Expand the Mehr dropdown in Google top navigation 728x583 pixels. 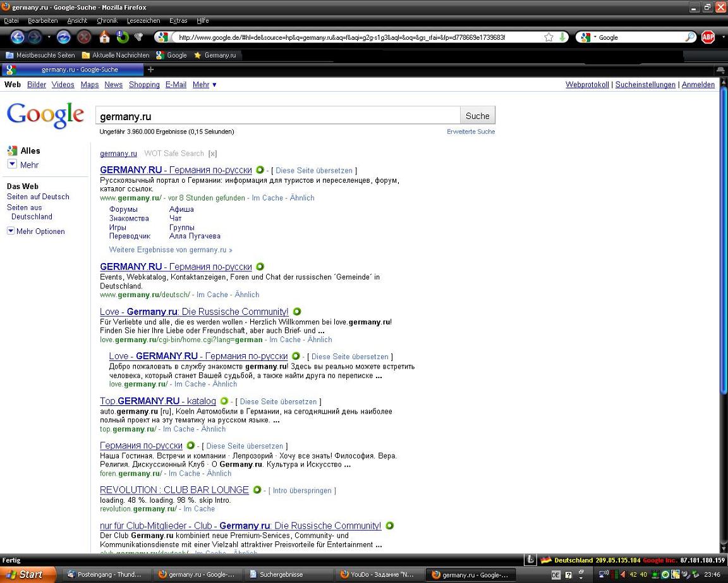(204, 85)
